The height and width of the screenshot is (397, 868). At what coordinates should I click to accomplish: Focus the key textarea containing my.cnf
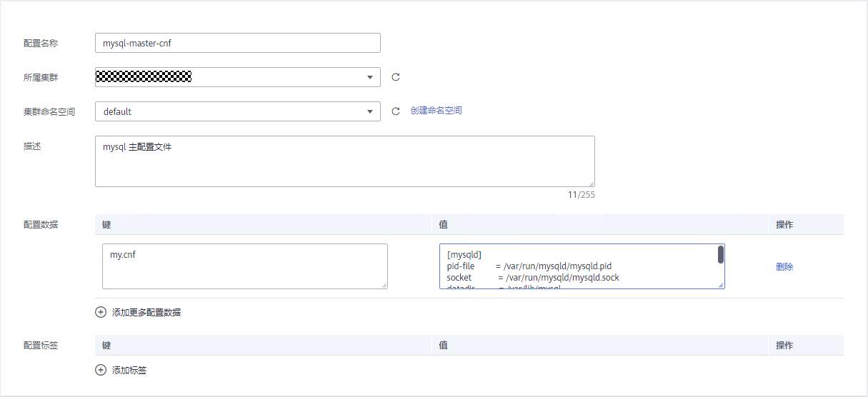point(244,266)
